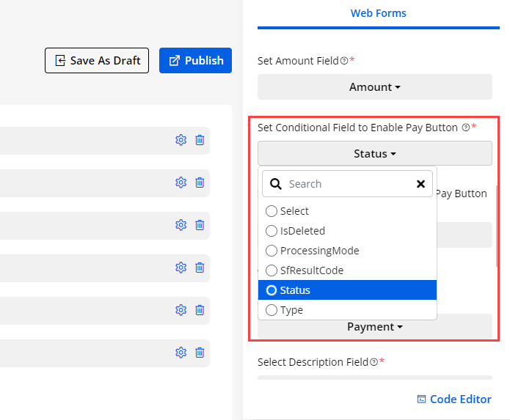
Task: Open settings gear on the last row
Action: (181, 353)
